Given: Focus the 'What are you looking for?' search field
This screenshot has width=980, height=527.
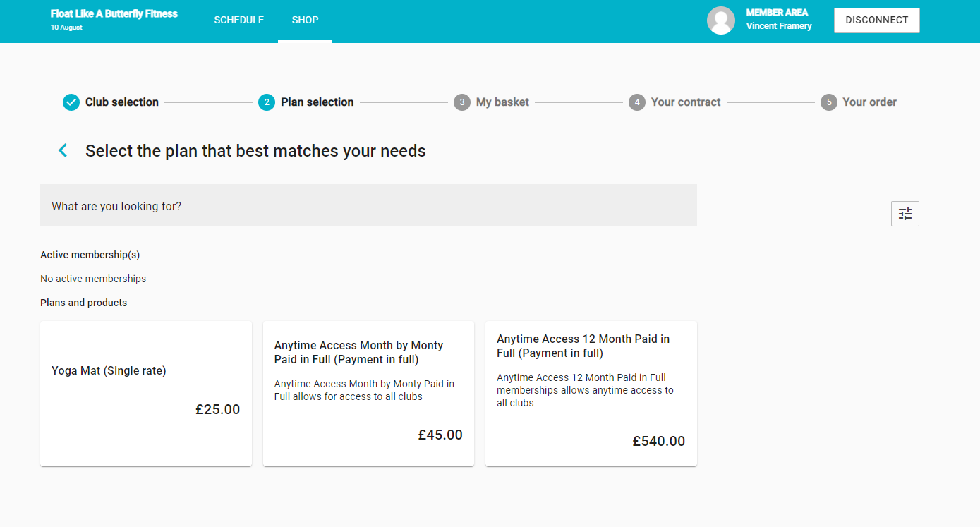Looking at the screenshot, I should [x=368, y=206].
